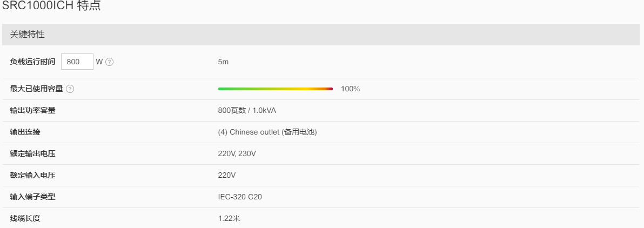Click the load runtime wattage input field

point(77,62)
